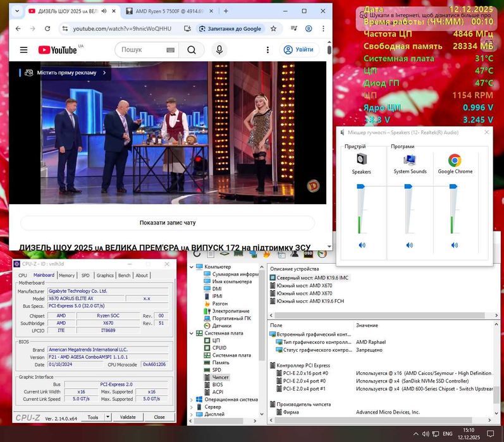Click the install app icon in address bar
This screenshot has height=442, width=504.
[x=187, y=28]
